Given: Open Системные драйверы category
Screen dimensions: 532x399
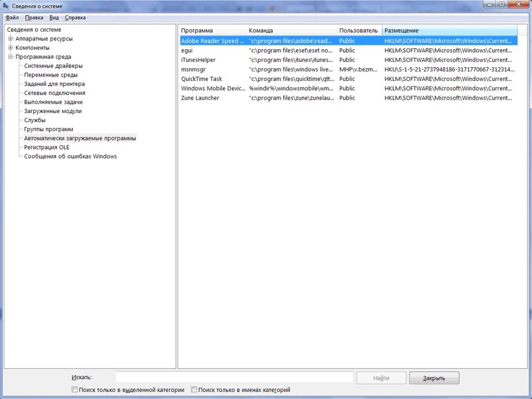Looking at the screenshot, I should click(53, 66).
